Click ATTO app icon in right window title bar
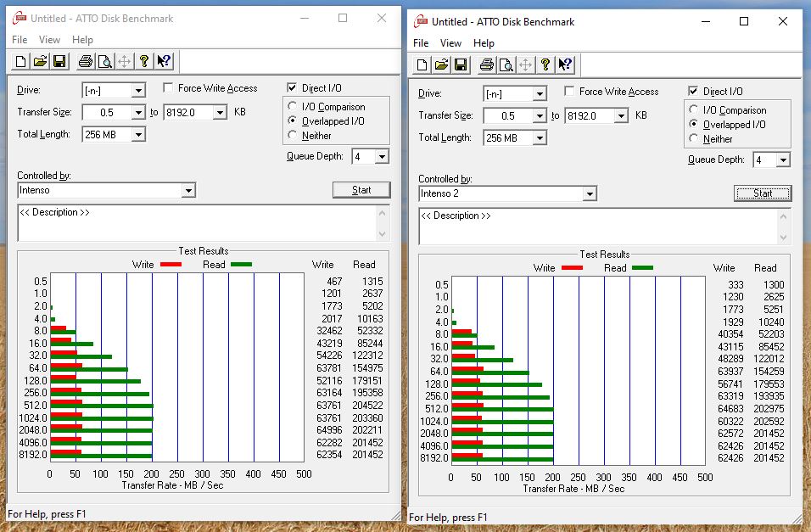The width and height of the screenshot is (811, 532). tap(421, 22)
